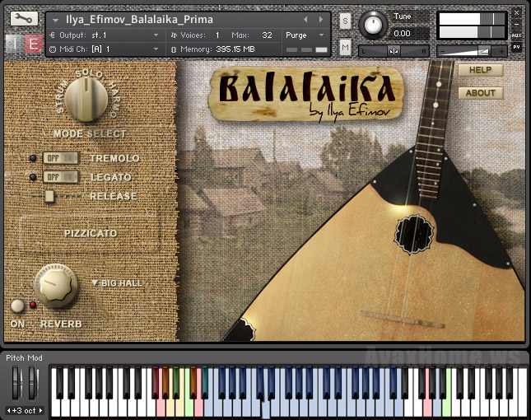Go to previous instrument preset arrow
Screen dimensions: 531x420
click(x=305, y=20)
